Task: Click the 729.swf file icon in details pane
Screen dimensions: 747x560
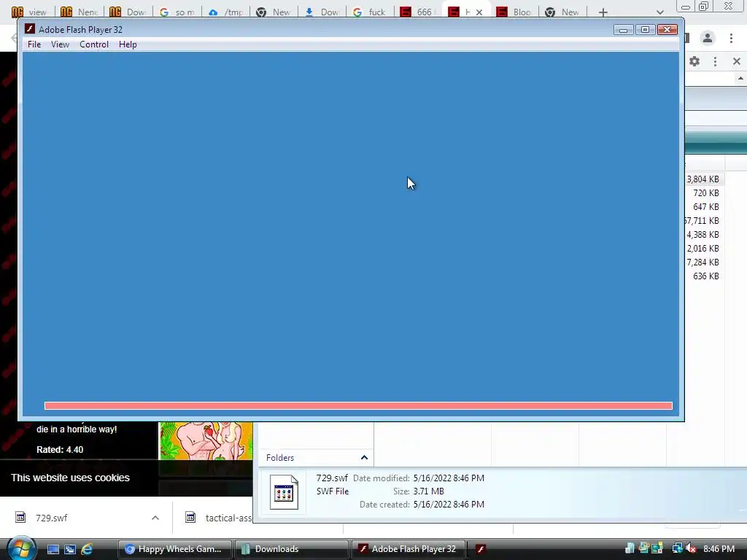Action: click(284, 492)
